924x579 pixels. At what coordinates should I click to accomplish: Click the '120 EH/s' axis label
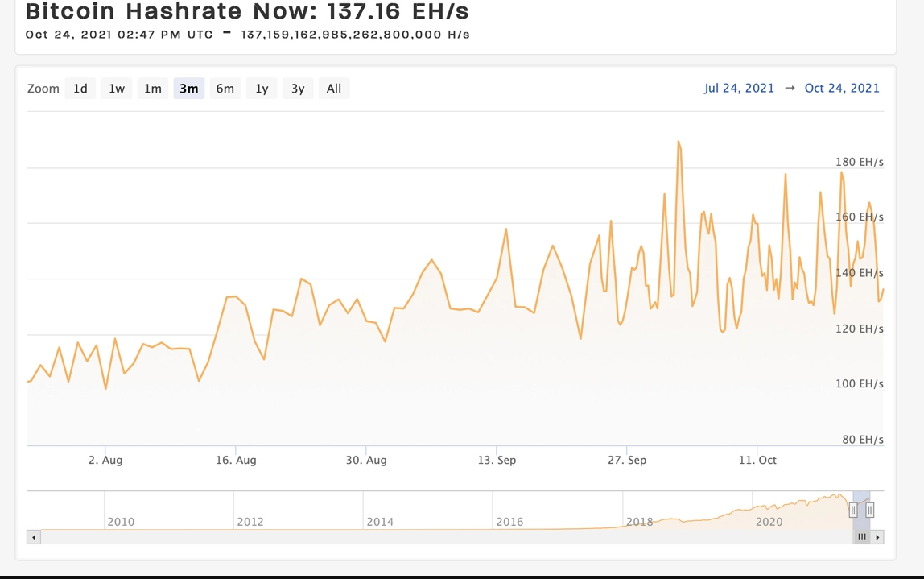[859, 329]
